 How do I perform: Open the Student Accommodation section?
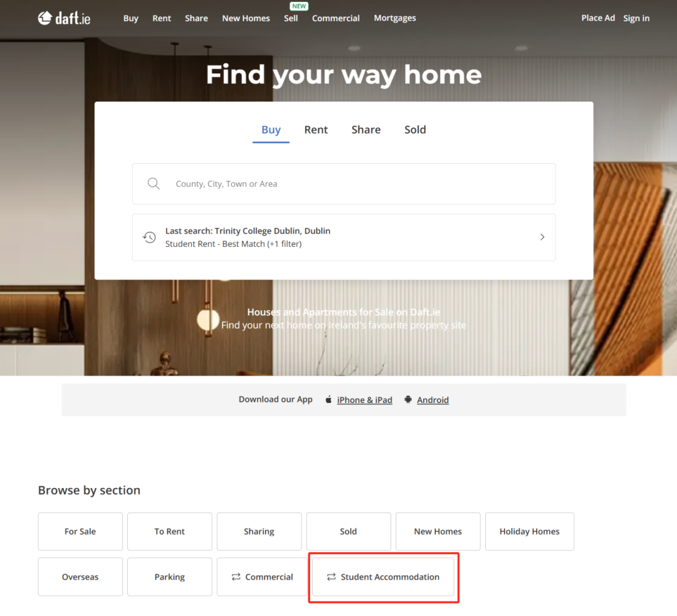384,577
